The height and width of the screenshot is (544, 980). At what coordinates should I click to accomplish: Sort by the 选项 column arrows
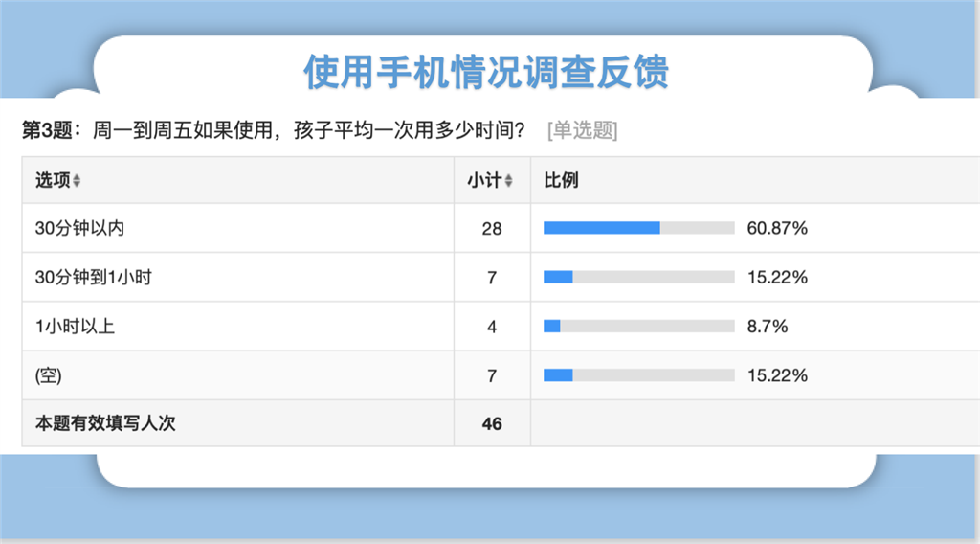point(77,181)
